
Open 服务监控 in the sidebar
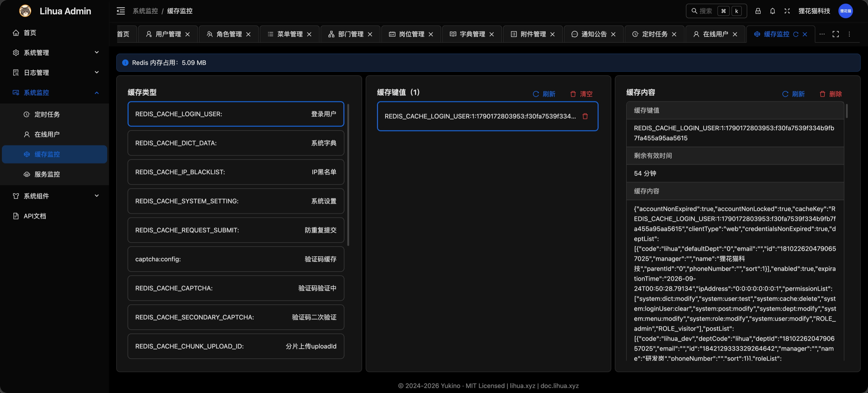pos(54,174)
